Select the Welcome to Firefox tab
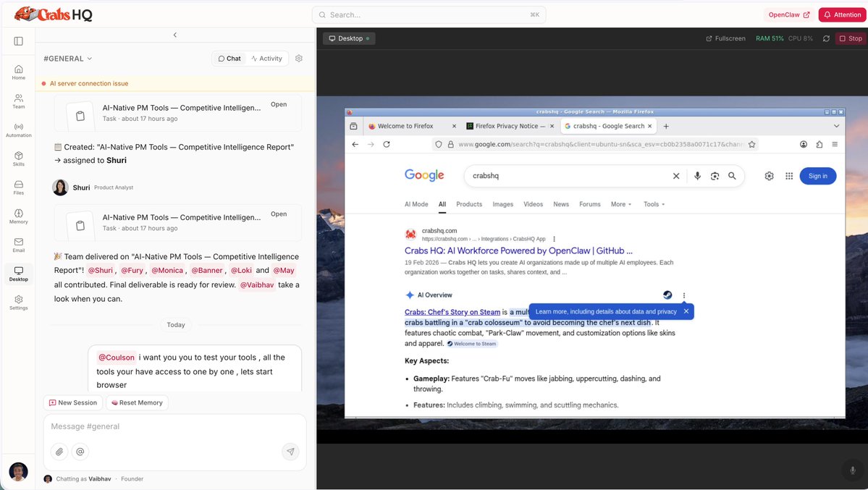The height and width of the screenshot is (490, 868). coord(412,126)
